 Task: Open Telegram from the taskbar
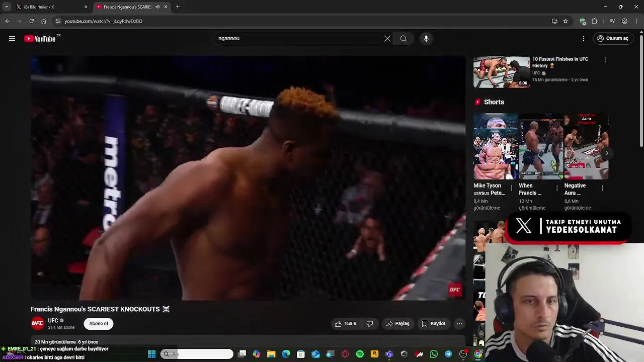(x=448, y=354)
